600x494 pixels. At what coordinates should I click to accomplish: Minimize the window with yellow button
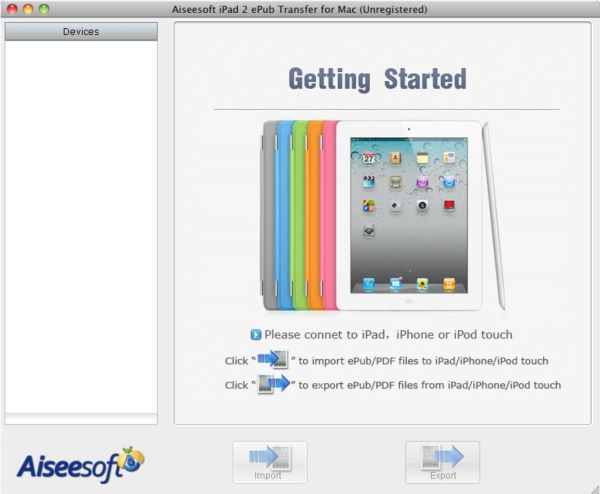28,9
